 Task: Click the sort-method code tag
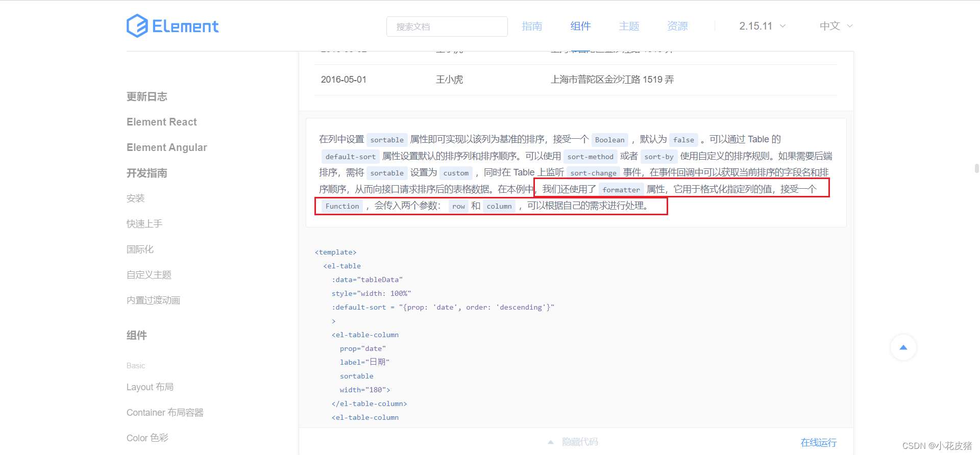(x=591, y=157)
